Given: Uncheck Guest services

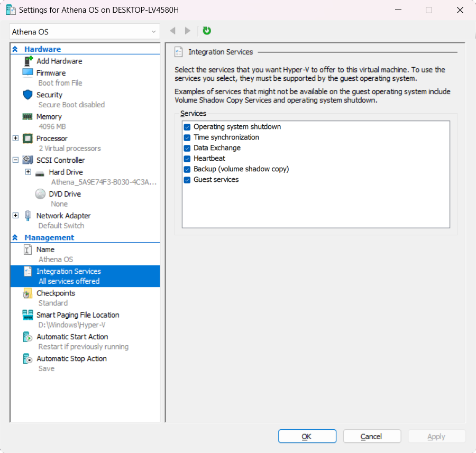Looking at the screenshot, I should tap(187, 179).
